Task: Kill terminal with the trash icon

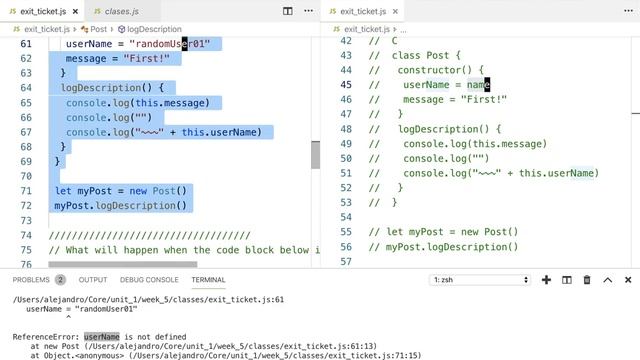Action: (587, 280)
